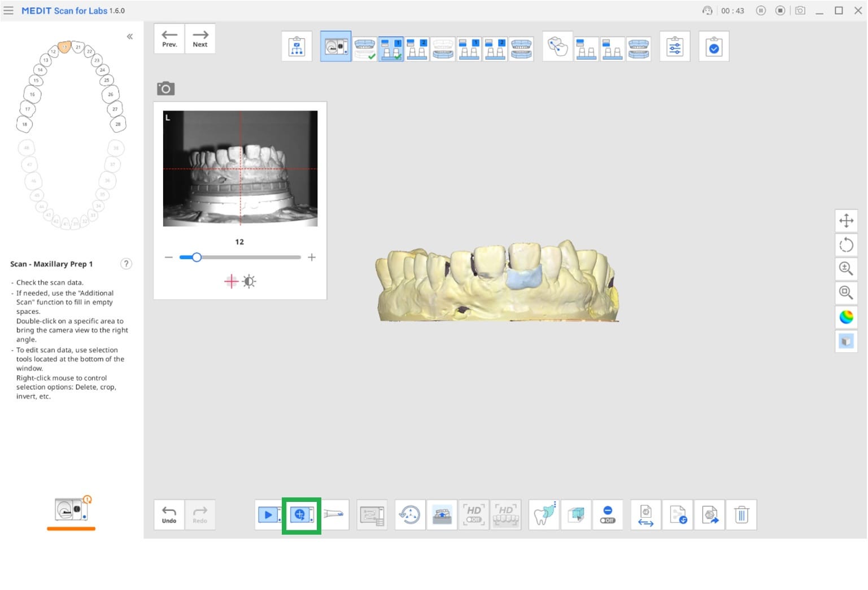Click the swap scan data icon
The height and width of the screenshot is (590, 868).
[x=646, y=515]
